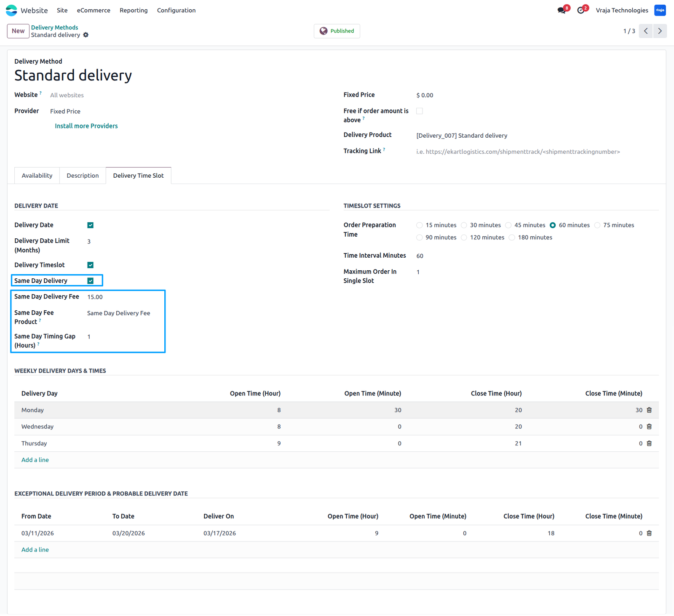Delete the 03/11/2026 exceptional period row
This screenshot has width=674, height=616.
point(649,533)
